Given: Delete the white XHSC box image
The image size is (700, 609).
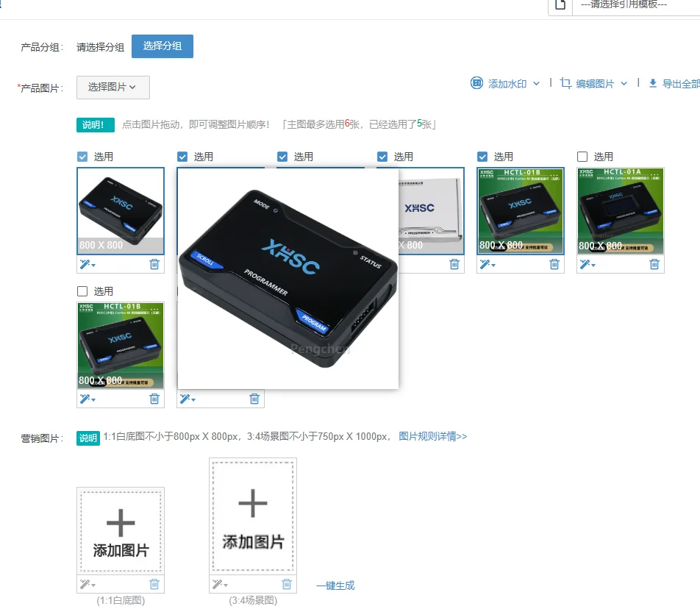Looking at the screenshot, I should pyautogui.click(x=454, y=264).
